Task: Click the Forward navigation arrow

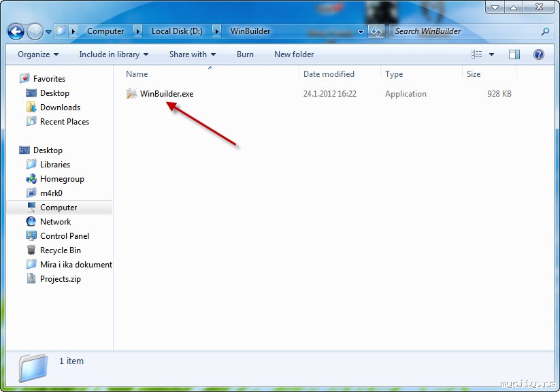Action: click(x=35, y=32)
